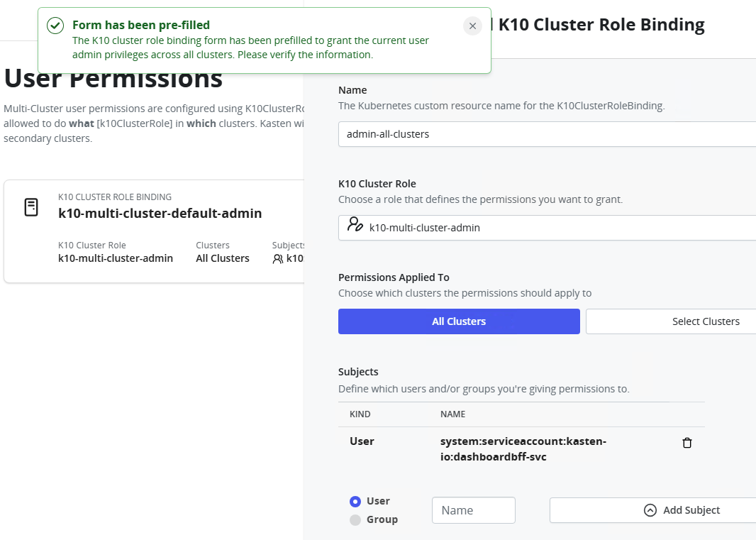Click the All Clusters value on binding card
756x540 pixels.
click(223, 258)
